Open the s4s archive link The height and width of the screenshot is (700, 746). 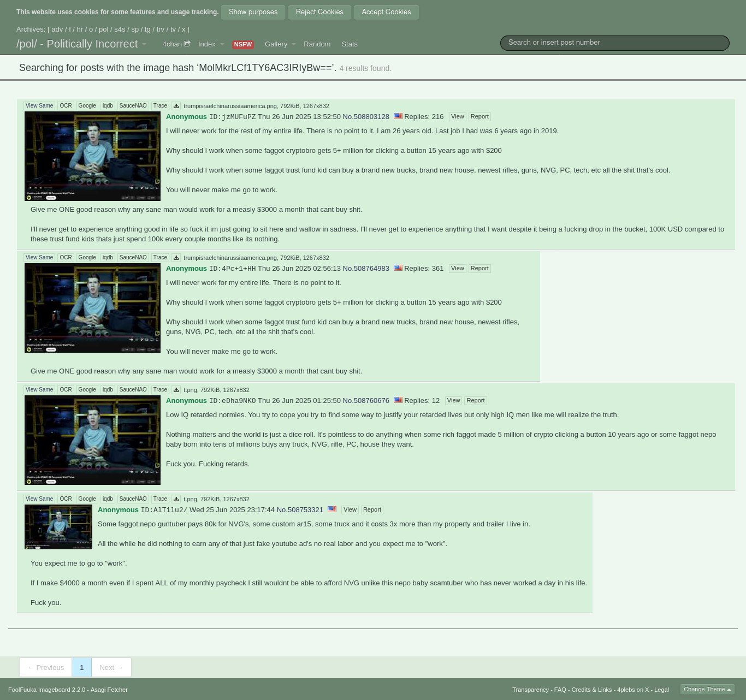pyautogui.click(x=120, y=29)
